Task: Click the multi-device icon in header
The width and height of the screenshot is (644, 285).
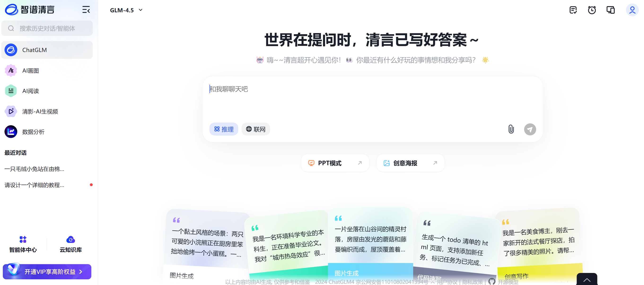Action: point(611,10)
